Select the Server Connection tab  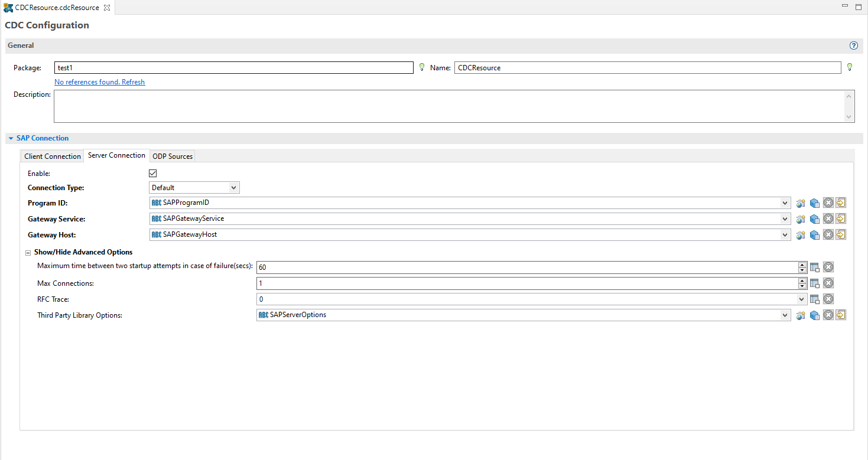(116, 155)
